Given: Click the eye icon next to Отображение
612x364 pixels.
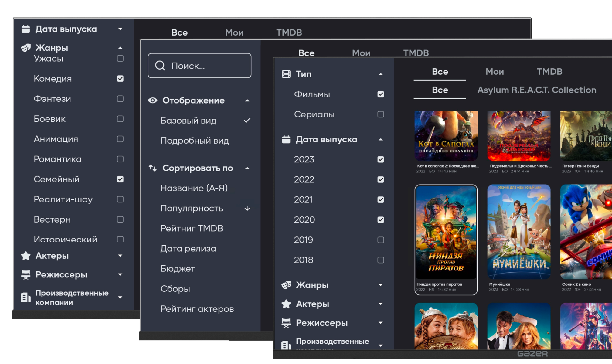Looking at the screenshot, I should click(x=153, y=100).
